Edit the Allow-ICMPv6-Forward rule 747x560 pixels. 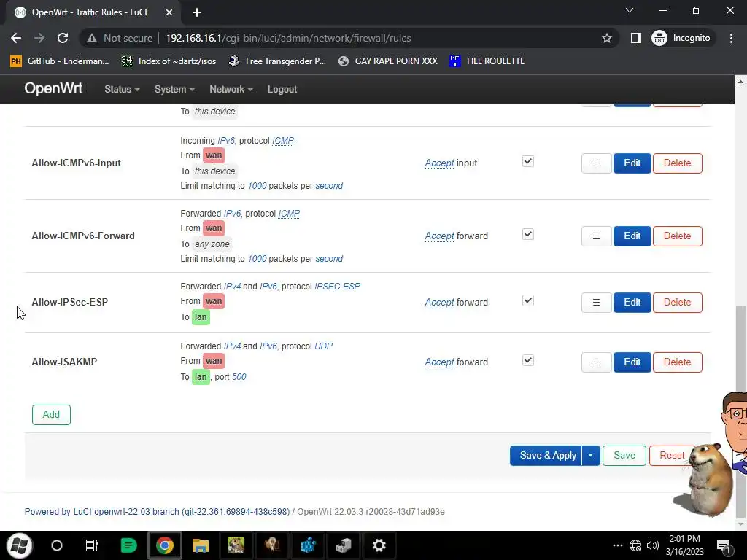click(x=632, y=236)
